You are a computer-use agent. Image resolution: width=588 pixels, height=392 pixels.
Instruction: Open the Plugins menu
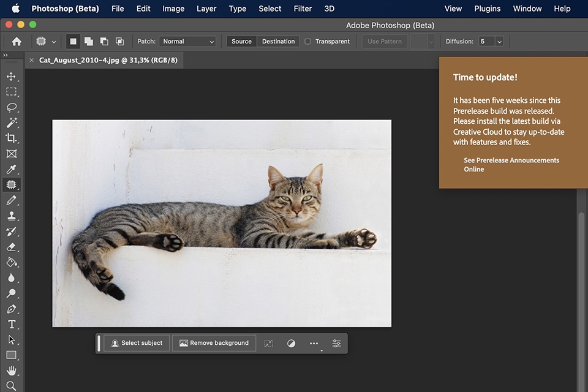(x=487, y=9)
